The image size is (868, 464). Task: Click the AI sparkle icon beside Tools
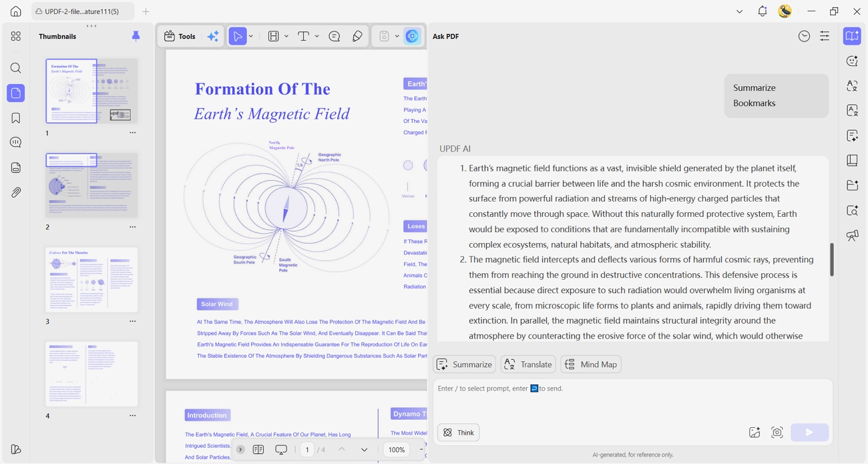[x=213, y=36]
